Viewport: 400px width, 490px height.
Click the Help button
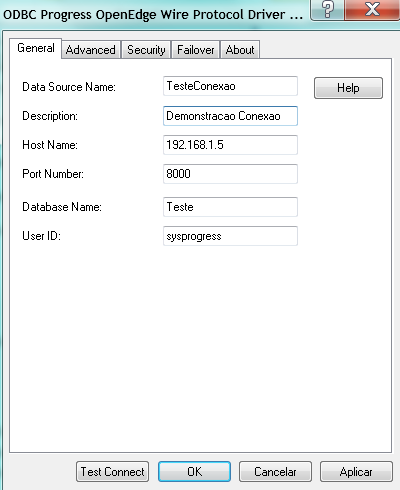coord(348,88)
